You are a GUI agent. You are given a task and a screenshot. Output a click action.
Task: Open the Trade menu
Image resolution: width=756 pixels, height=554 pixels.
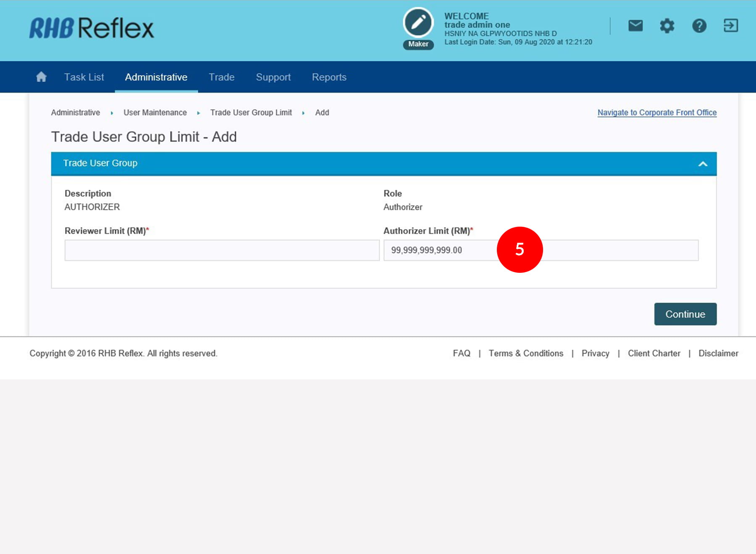[221, 77]
